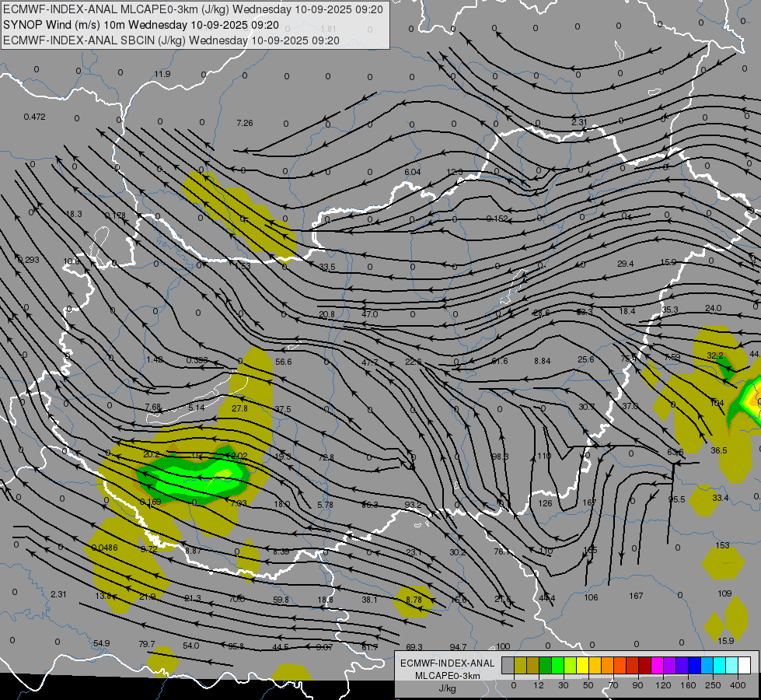This screenshot has width=761, height=700.
Task: Click the map value 7.26
Action: point(245,123)
